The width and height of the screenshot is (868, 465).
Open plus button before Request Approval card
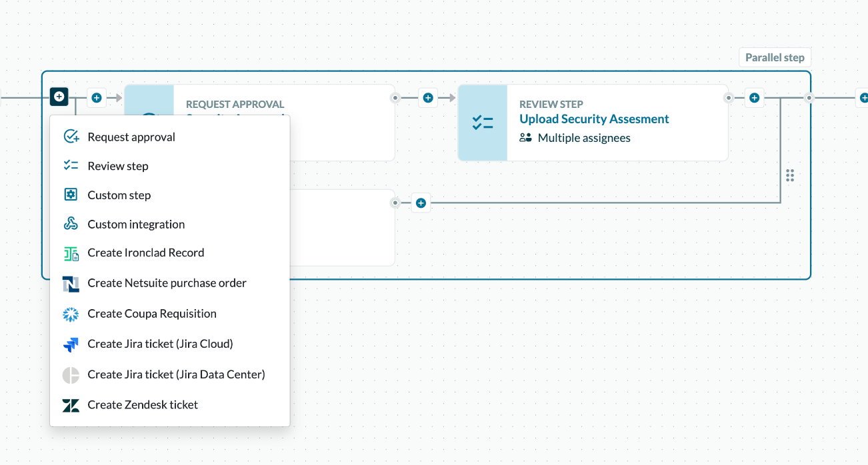[x=97, y=98]
